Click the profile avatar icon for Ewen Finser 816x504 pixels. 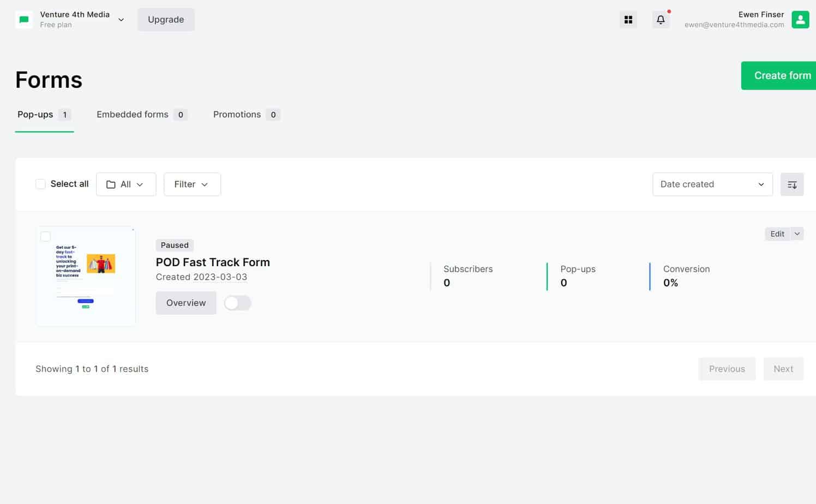click(x=800, y=19)
